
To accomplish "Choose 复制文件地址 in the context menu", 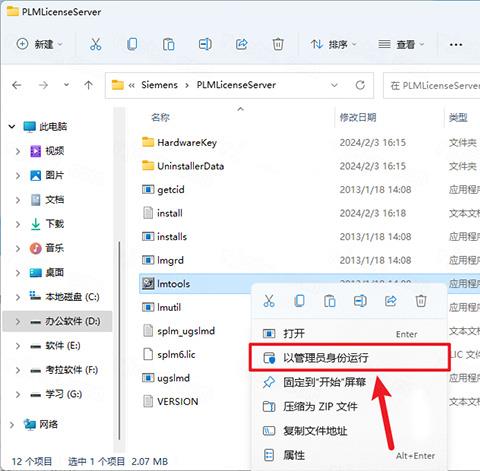I will pos(348,431).
